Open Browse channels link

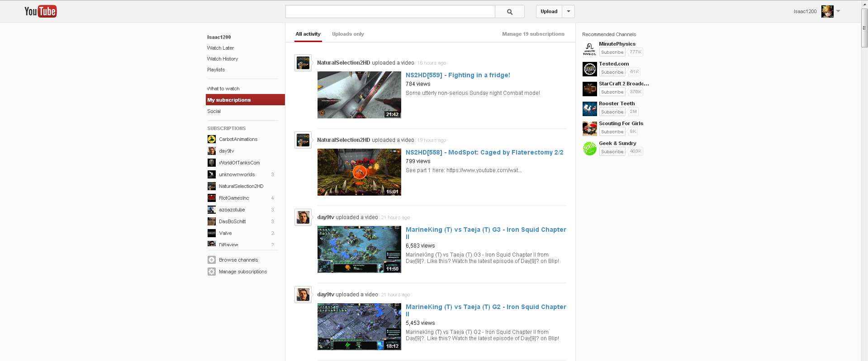pyautogui.click(x=238, y=260)
